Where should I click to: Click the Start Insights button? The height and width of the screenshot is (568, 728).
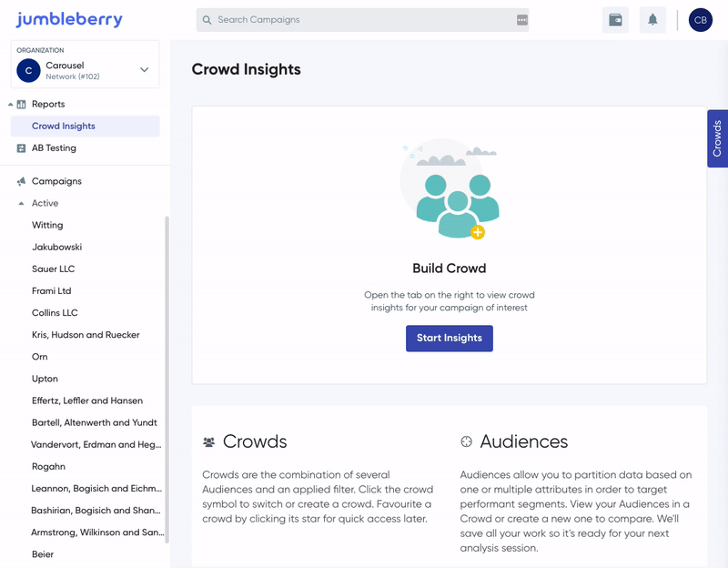tap(449, 338)
